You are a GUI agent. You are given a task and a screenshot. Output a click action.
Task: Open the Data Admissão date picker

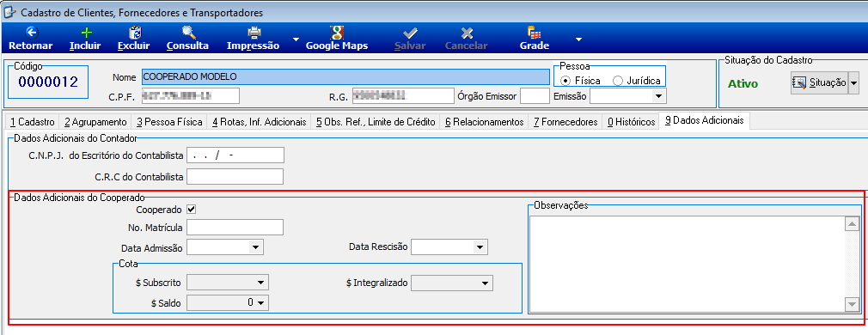[x=256, y=247]
